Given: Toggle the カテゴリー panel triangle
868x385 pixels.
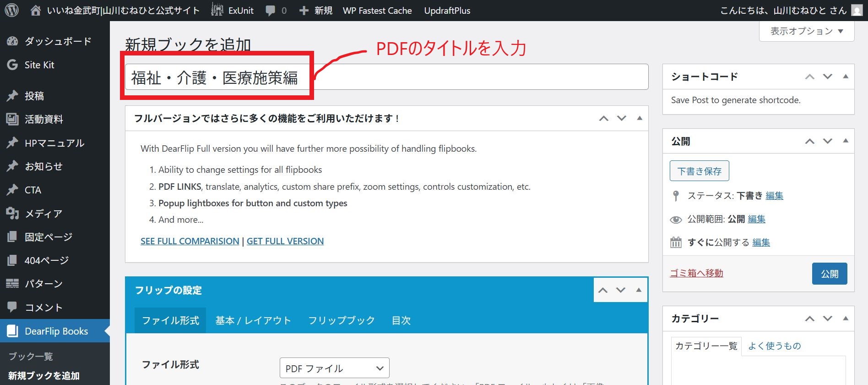Looking at the screenshot, I should tap(846, 319).
